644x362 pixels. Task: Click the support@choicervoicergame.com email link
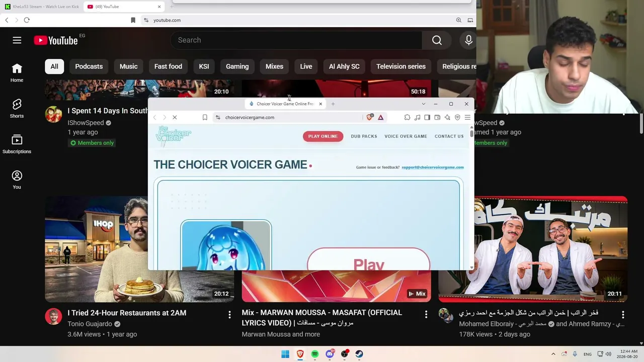(433, 167)
